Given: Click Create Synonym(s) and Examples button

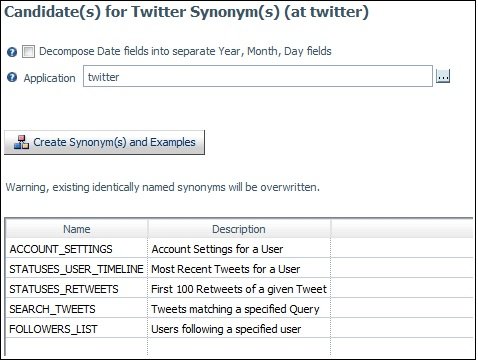Looking at the screenshot, I should click(x=104, y=142).
